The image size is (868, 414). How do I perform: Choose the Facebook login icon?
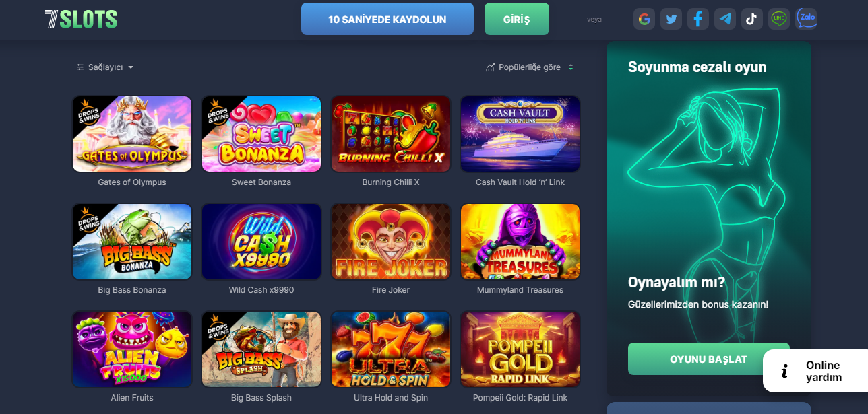click(x=698, y=19)
